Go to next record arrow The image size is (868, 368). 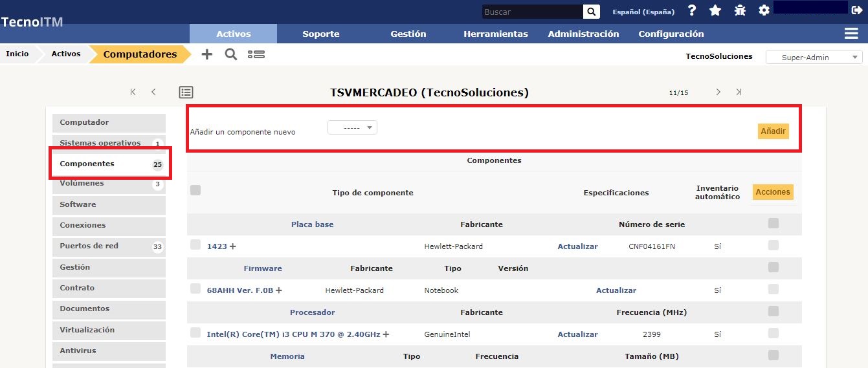click(x=718, y=92)
